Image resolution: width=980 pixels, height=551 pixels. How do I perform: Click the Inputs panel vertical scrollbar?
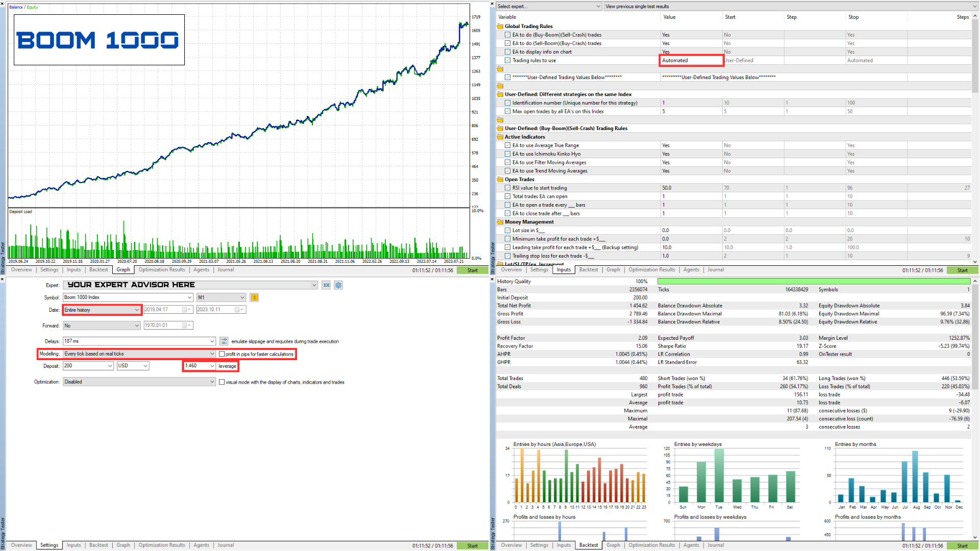[975, 138]
